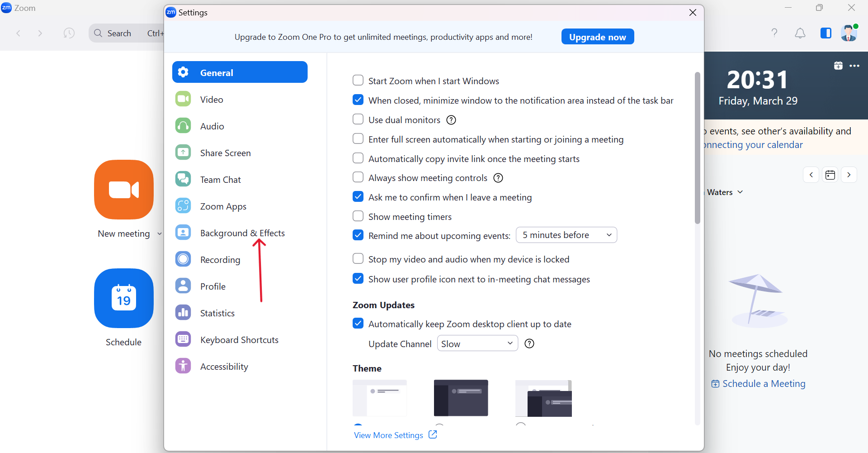This screenshot has height=453, width=868.
Task: Click the Keyboard Shortcuts icon
Action: pyautogui.click(x=183, y=339)
